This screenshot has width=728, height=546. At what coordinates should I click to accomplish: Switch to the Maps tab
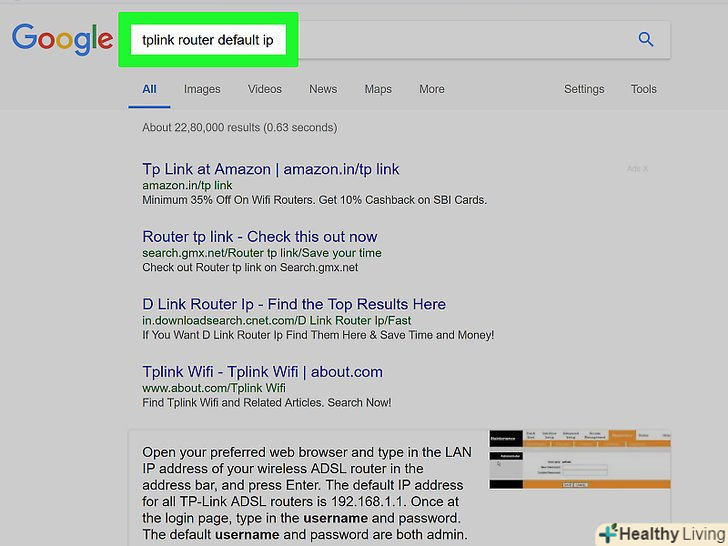pyautogui.click(x=378, y=89)
